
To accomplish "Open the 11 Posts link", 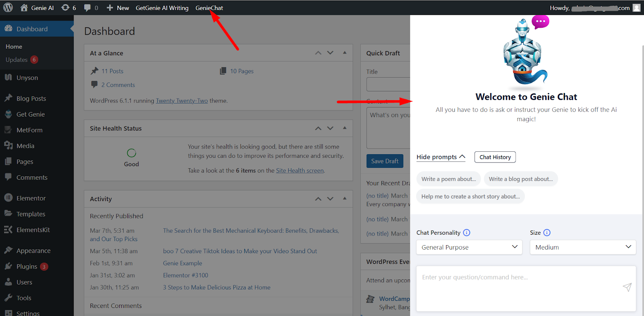I will 112,71.
